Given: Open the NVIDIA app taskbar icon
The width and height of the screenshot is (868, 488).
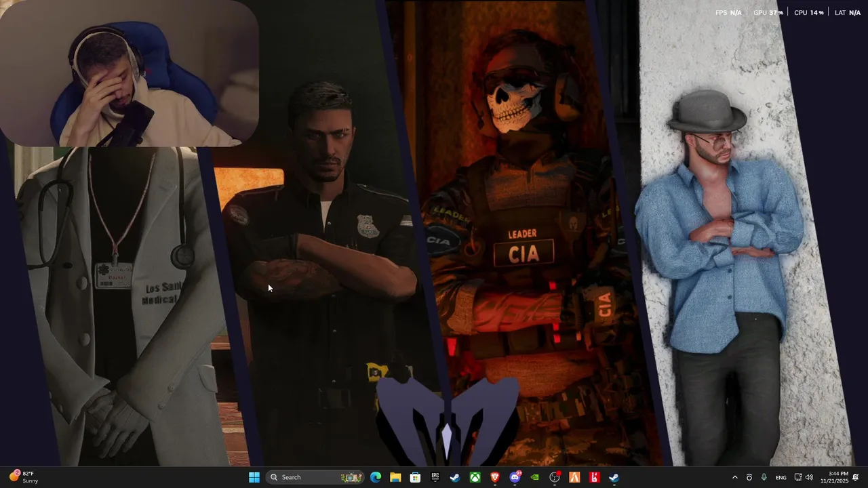Looking at the screenshot, I should coord(534,477).
